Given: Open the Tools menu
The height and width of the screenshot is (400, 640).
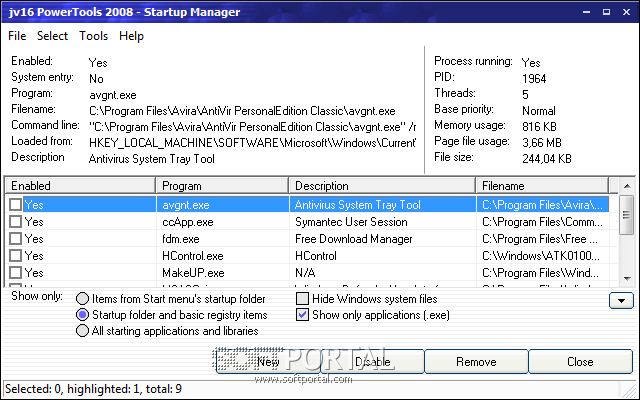Looking at the screenshot, I should click(x=93, y=36).
